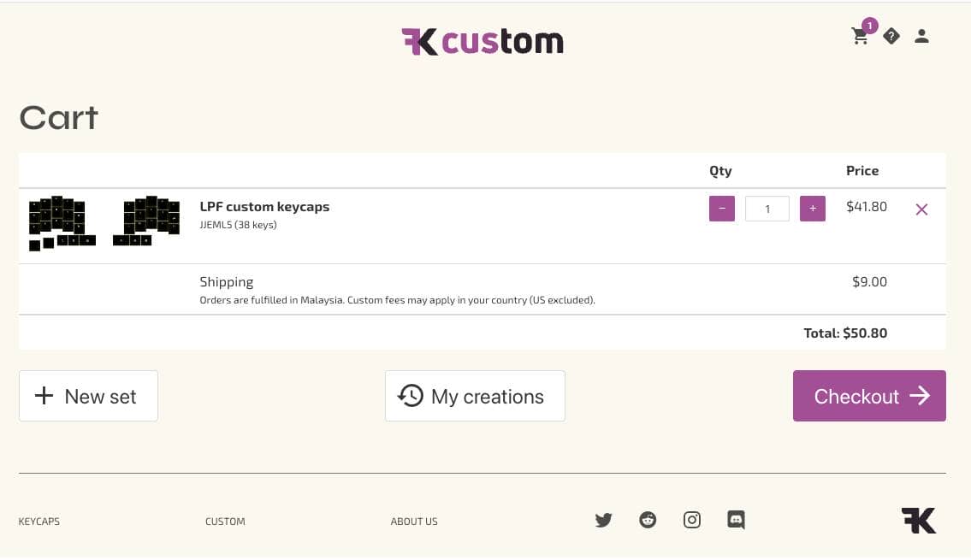Click the help question mark icon
Viewport: 971px width, 560px height.
pos(891,36)
